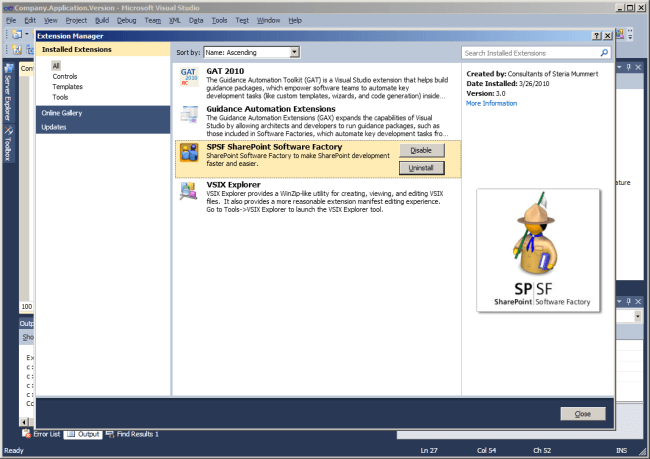Click the INS status bar indicator
This screenshot has height=459, width=650.
pos(621,450)
